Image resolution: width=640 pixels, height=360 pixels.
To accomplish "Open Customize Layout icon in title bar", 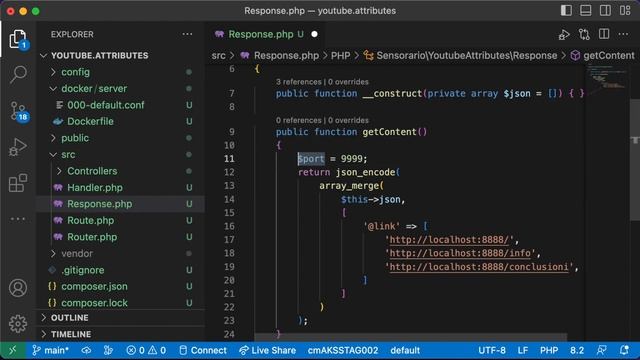I will [625, 11].
